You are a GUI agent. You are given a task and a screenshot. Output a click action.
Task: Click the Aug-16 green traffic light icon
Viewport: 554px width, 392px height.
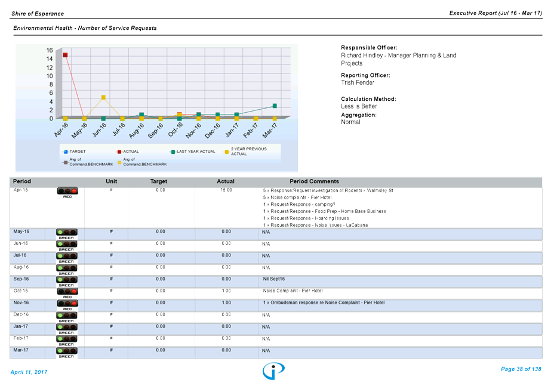(67, 268)
